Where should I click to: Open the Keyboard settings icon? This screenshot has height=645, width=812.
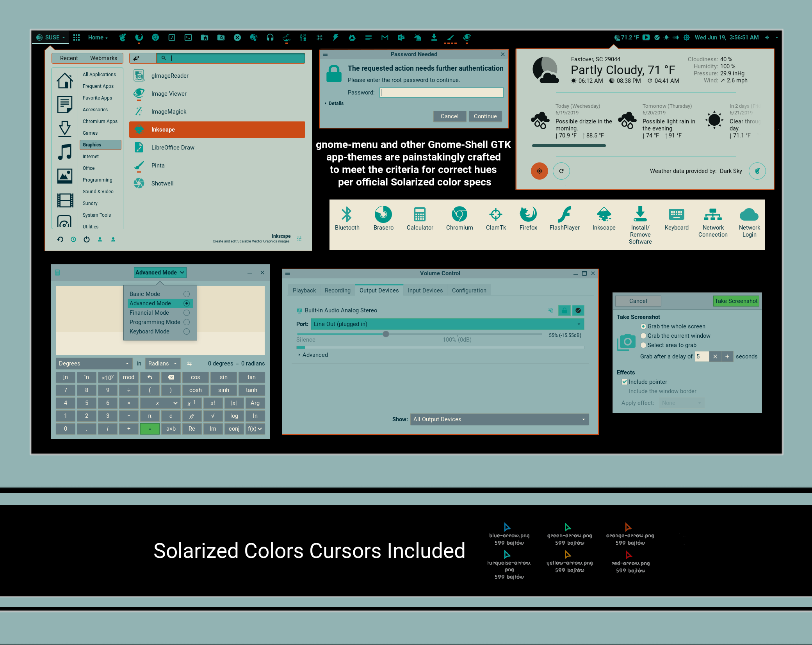tap(677, 214)
